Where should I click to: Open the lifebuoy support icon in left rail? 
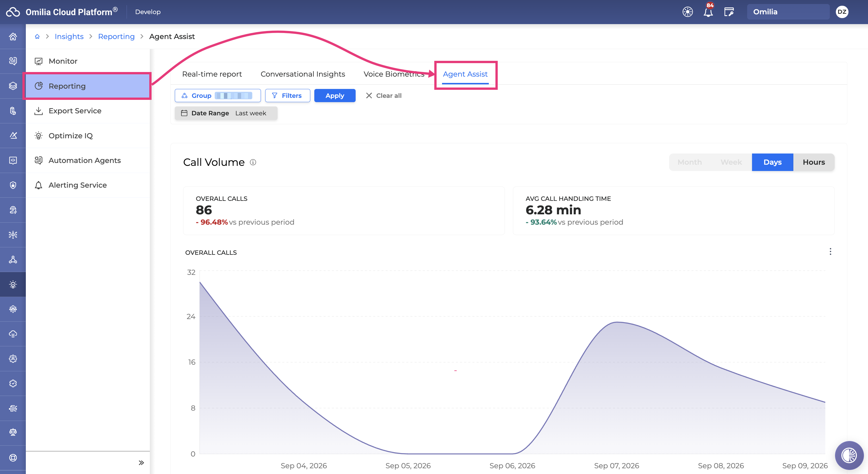[x=13, y=457]
